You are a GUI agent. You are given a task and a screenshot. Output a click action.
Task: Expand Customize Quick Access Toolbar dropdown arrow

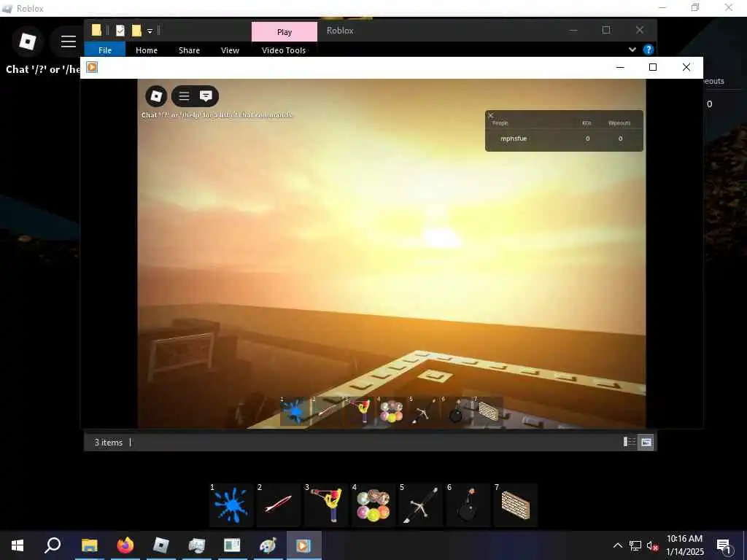(150, 31)
